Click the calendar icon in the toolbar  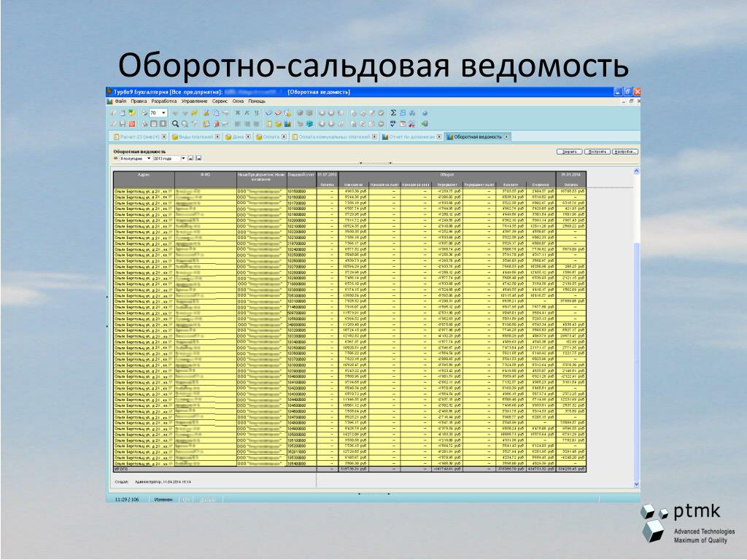pyautogui.click(x=403, y=123)
